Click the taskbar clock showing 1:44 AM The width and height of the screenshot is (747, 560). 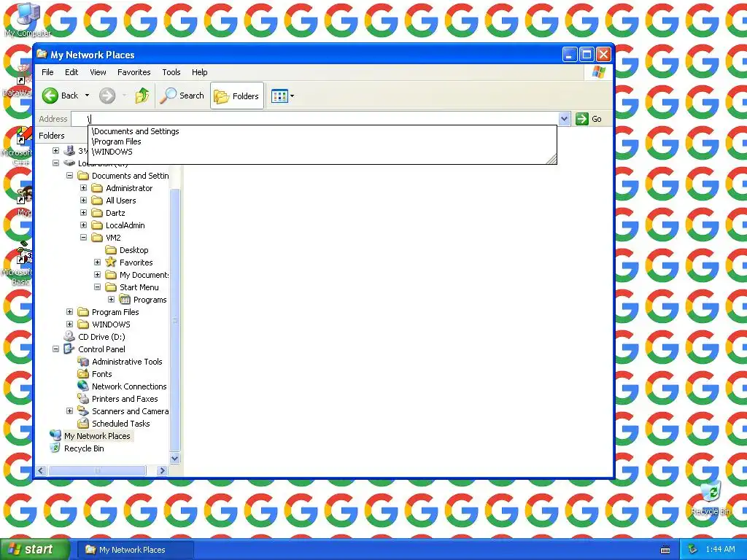tap(720, 550)
